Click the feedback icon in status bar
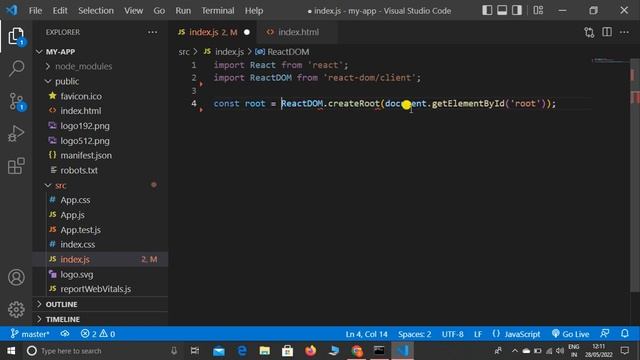 point(605,334)
